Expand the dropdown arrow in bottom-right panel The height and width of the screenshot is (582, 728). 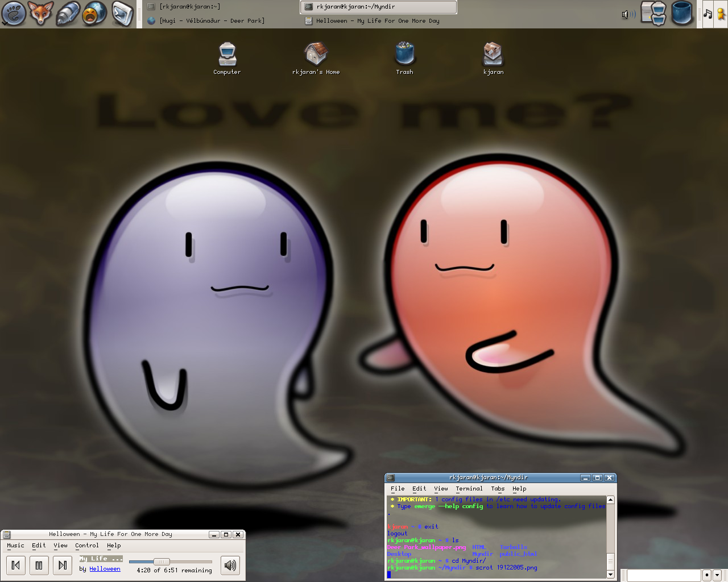click(x=717, y=575)
